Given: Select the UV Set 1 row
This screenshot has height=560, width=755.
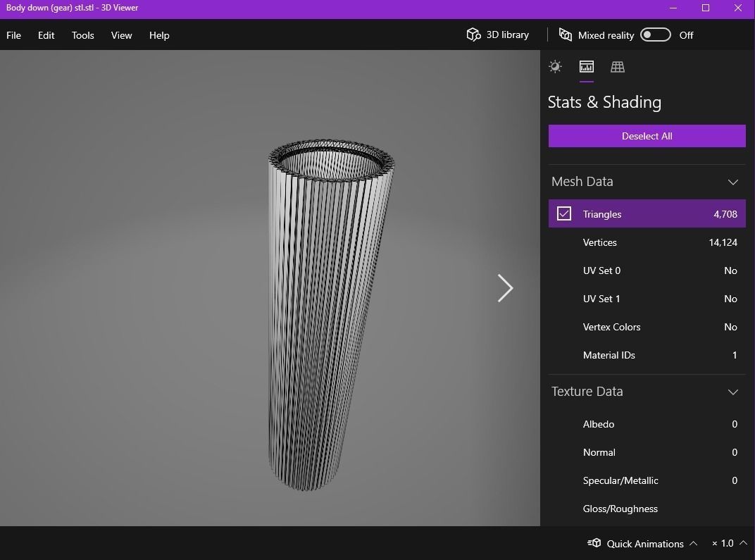Looking at the screenshot, I should click(647, 299).
